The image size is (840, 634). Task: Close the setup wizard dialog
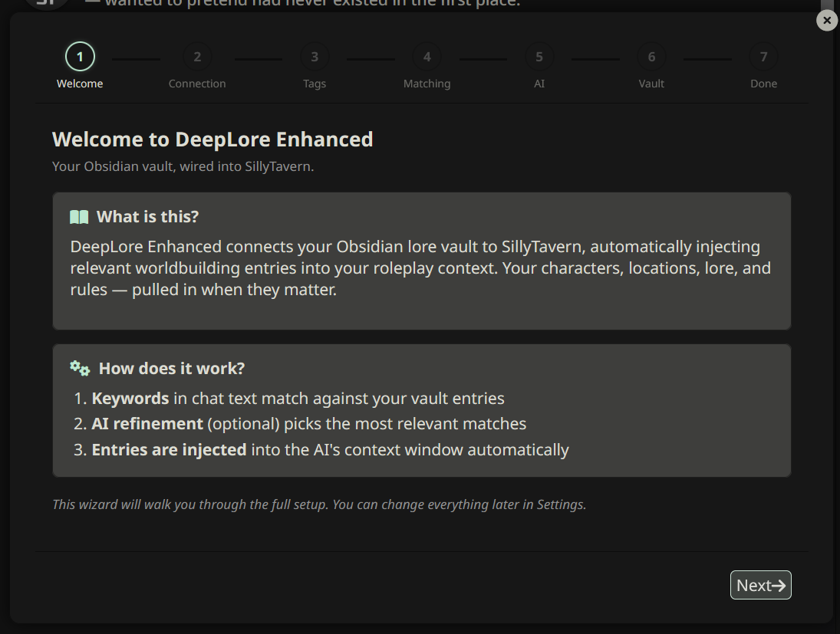(827, 21)
